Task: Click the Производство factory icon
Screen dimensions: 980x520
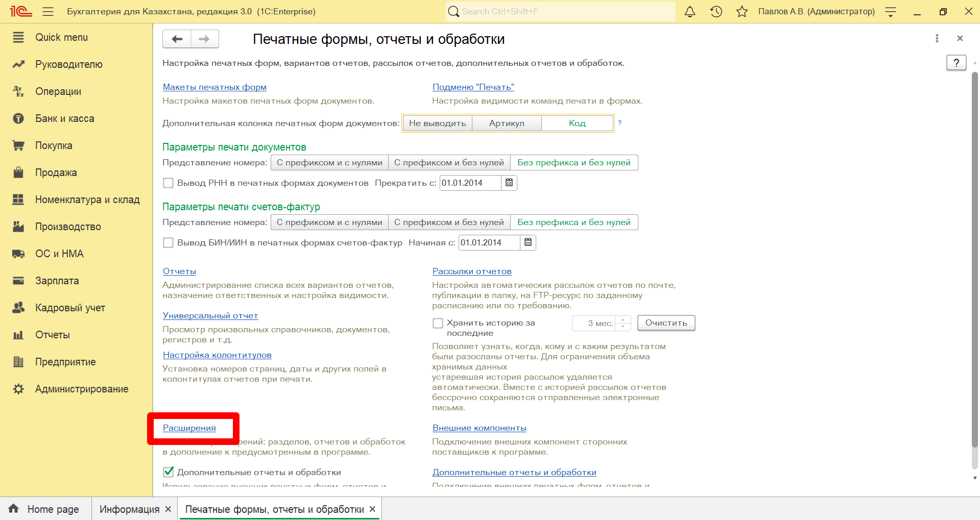Action: [x=18, y=227]
